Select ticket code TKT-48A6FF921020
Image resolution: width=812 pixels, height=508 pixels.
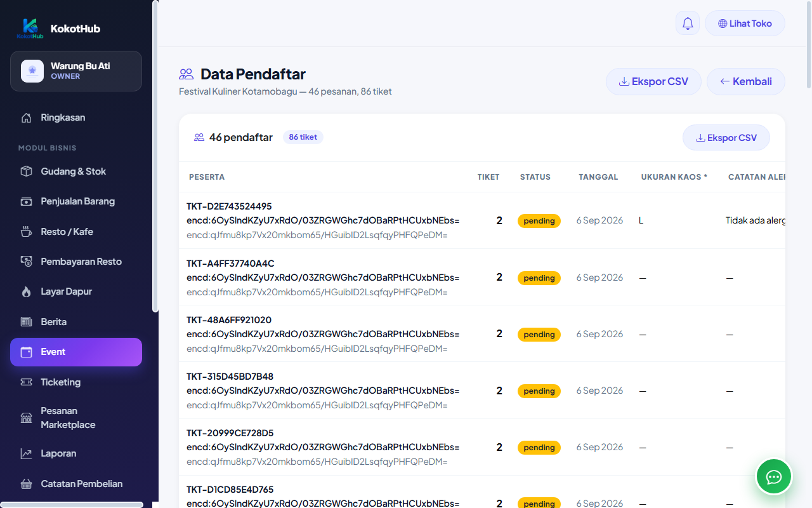coord(229,320)
